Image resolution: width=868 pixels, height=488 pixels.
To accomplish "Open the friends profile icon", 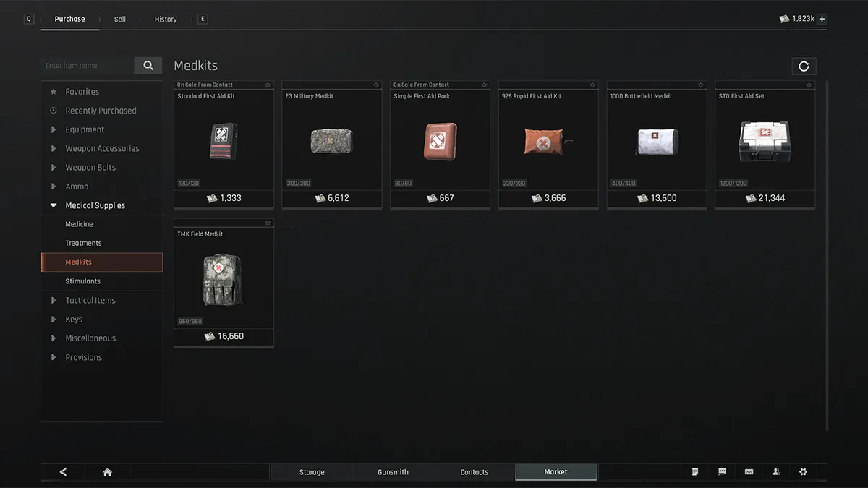I will click(x=776, y=472).
